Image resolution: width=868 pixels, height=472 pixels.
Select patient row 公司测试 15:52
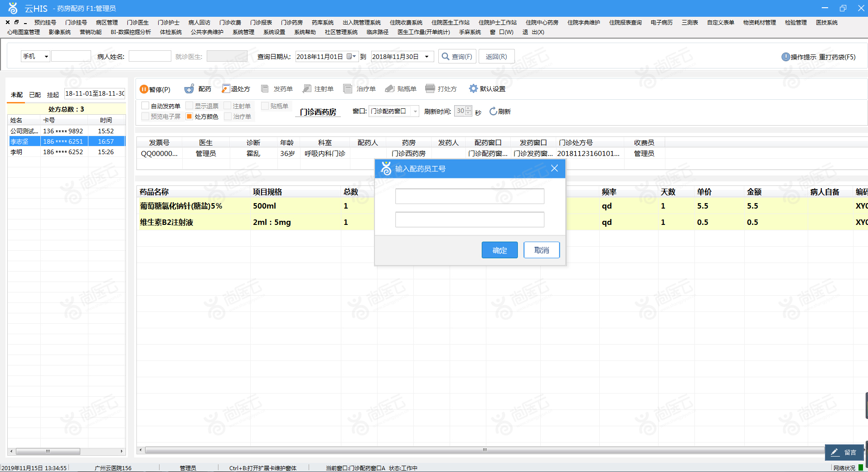[x=66, y=131]
